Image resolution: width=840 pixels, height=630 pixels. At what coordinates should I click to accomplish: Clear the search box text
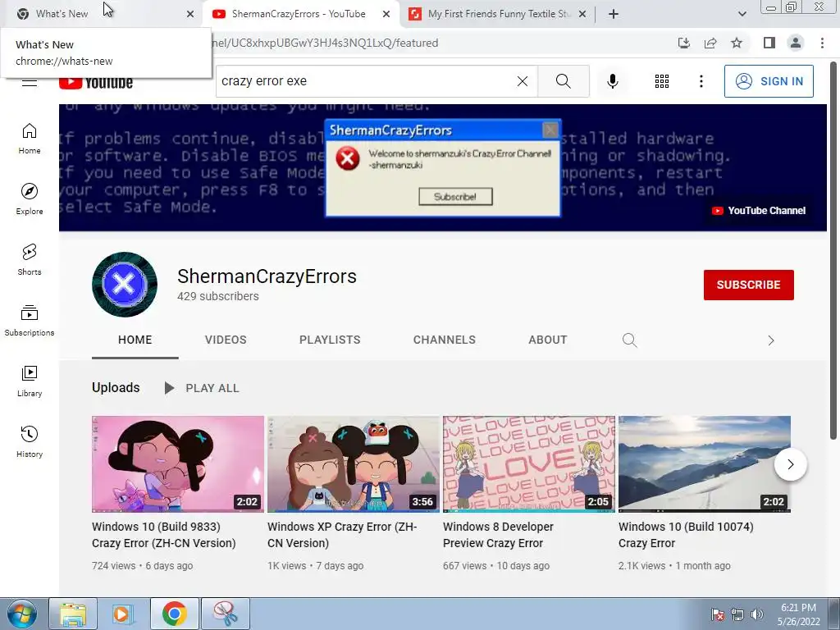pyautogui.click(x=523, y=81)
